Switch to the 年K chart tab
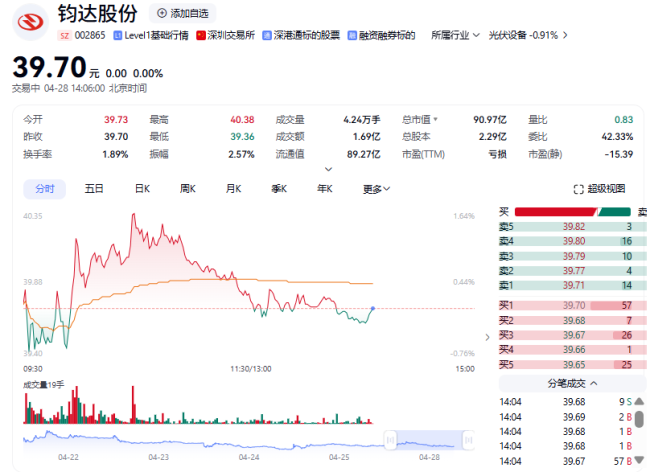The width and height of the screenshot is (650, 472). coord(325,189)
